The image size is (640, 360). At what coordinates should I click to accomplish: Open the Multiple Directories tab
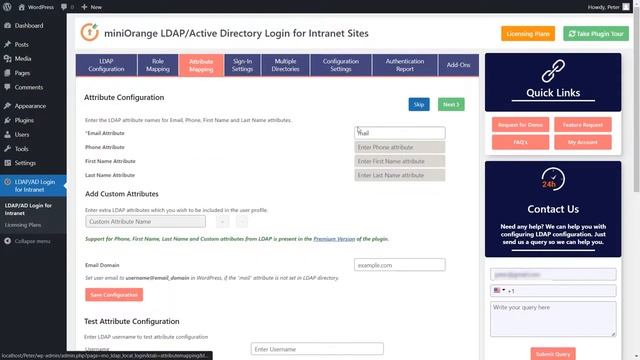click(x=285, y=65)
